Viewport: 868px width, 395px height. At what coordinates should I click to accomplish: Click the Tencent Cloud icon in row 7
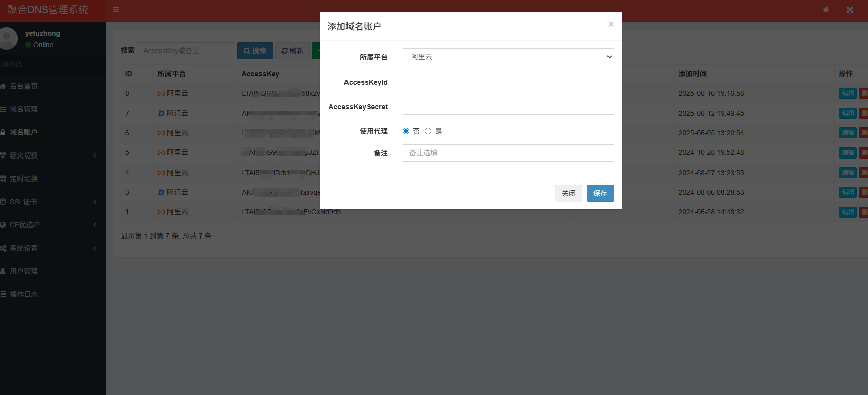[161, 113]
